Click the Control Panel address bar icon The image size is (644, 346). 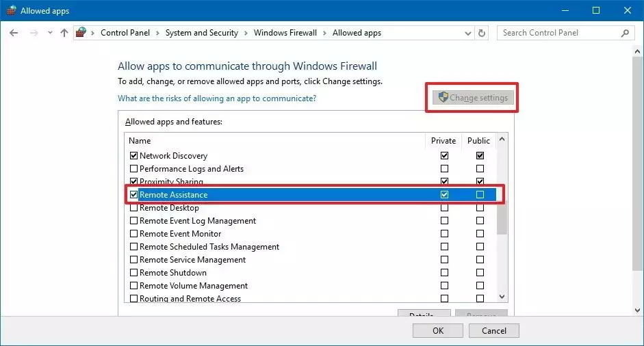81,33
